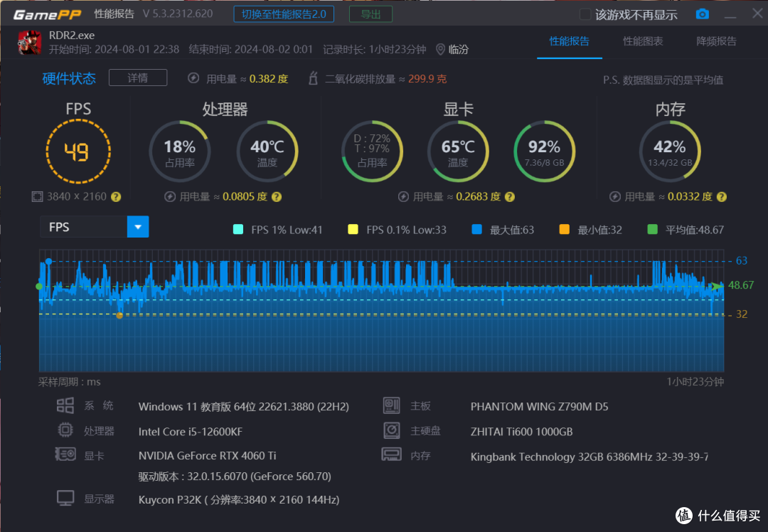768x532 pixels.
Task: Open help icon beside 0.2683 度
Action: [510, 197]
